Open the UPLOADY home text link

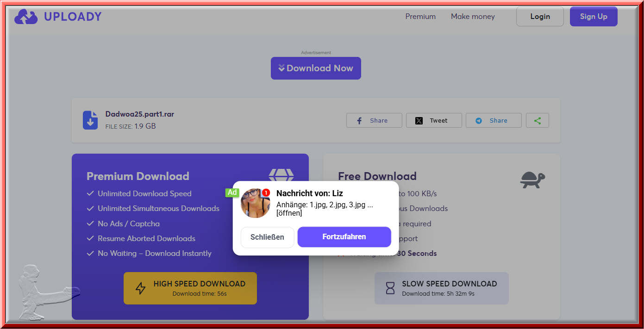pyautogui.click(x=73, y=17)
